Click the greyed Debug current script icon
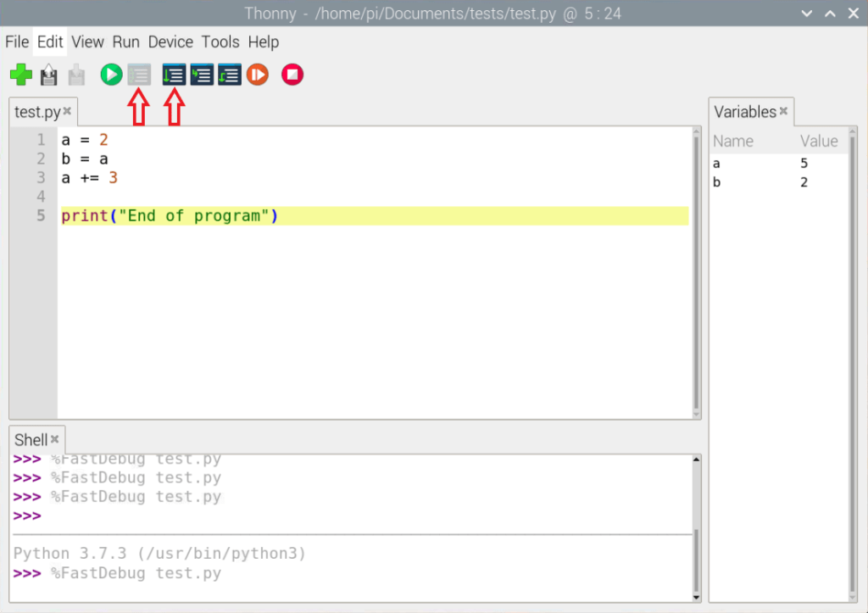 pos(139,75)
